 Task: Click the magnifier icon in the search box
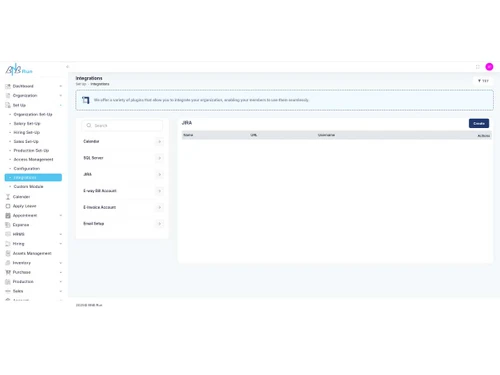(x=89, y=125)
